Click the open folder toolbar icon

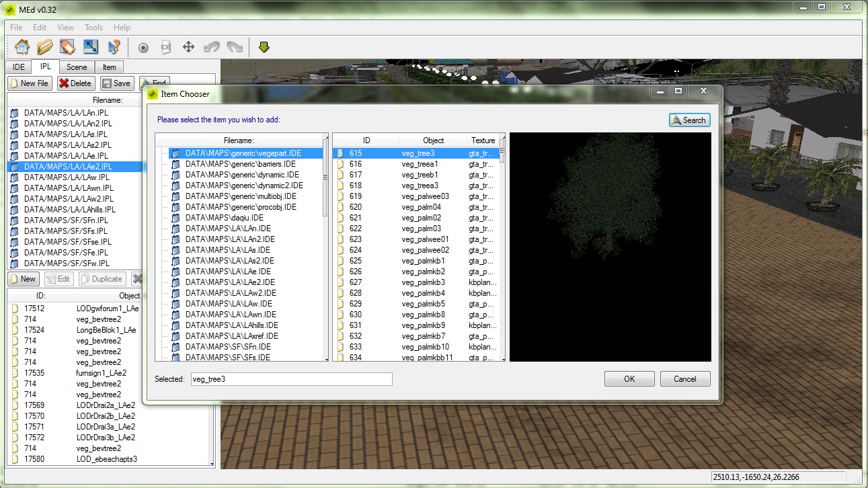coord(45,47)
